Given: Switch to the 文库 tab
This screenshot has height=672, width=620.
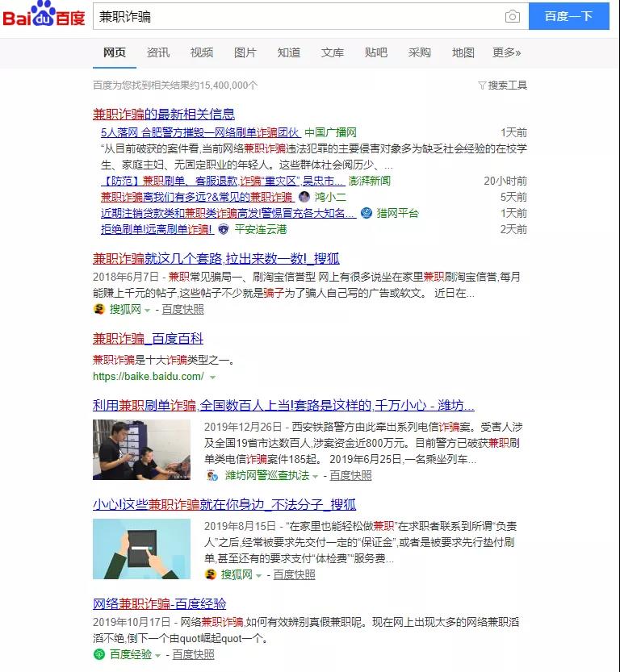Looking at the screenshot, I should pos(333,52).
